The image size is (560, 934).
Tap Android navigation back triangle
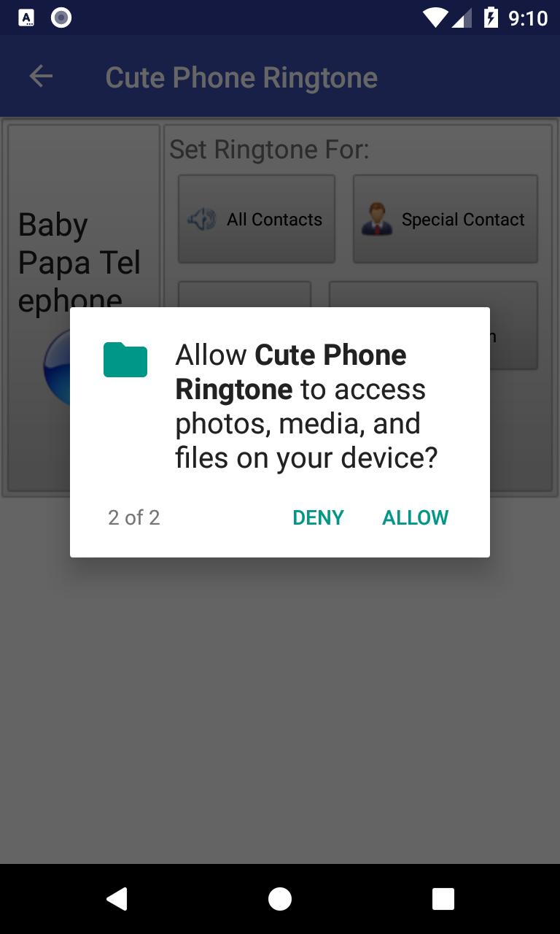point(117,899)
